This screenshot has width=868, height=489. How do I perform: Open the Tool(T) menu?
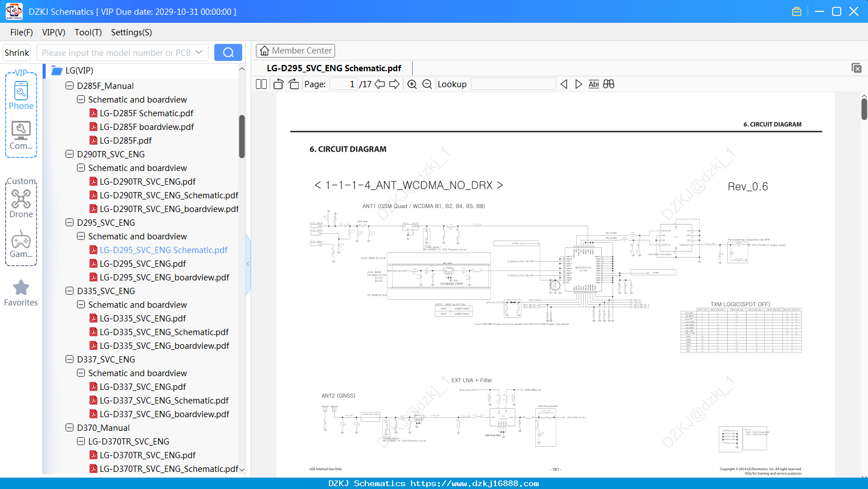88,32
